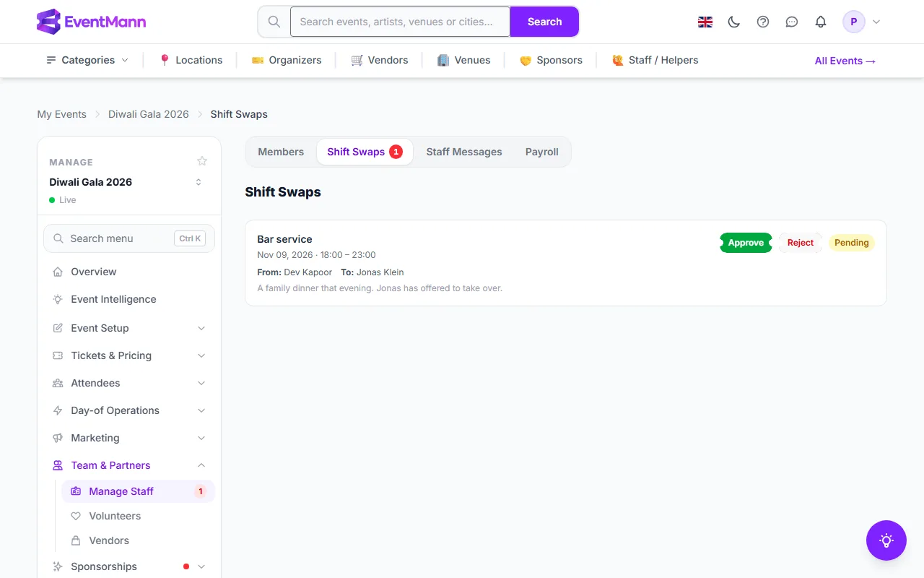The height and width of the screenshot is (578, 924).
Task: Switch to the Payroll tab
Action: [542, 152]
